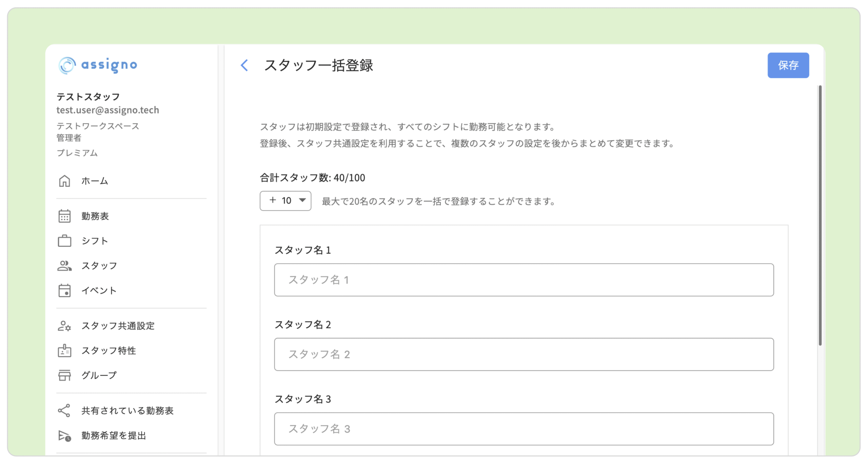Screen dimensions: 868x463
Task: Click the dropdown arrow next to 10
Action: (x=302, y=200)
